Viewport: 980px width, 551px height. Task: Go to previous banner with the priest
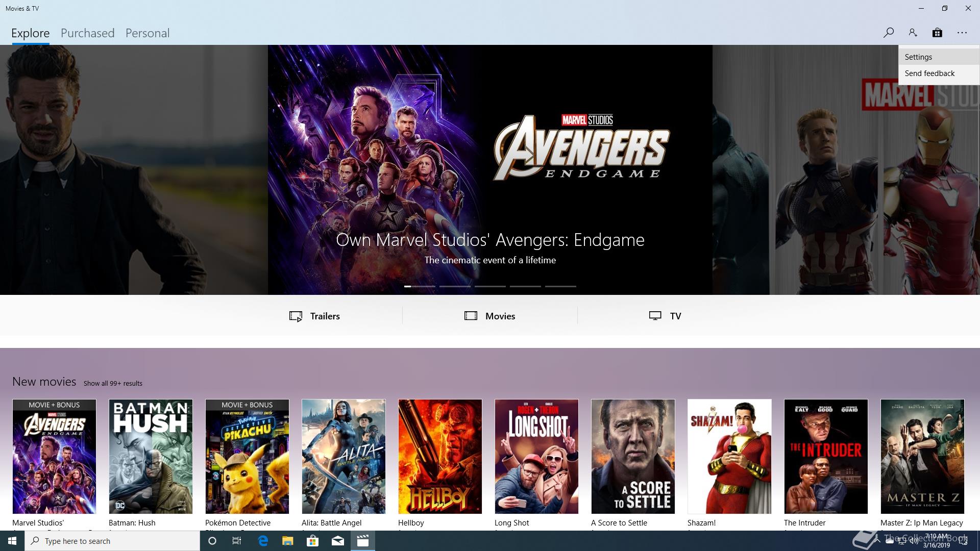[x=134, y=170]
